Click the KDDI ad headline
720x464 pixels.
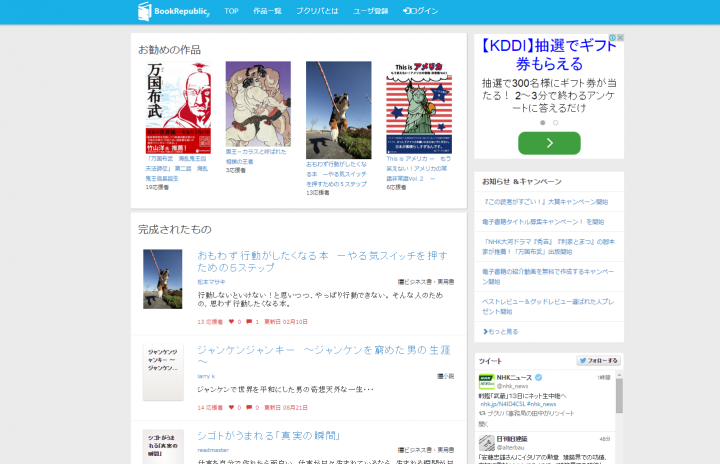tap(549, 55)
